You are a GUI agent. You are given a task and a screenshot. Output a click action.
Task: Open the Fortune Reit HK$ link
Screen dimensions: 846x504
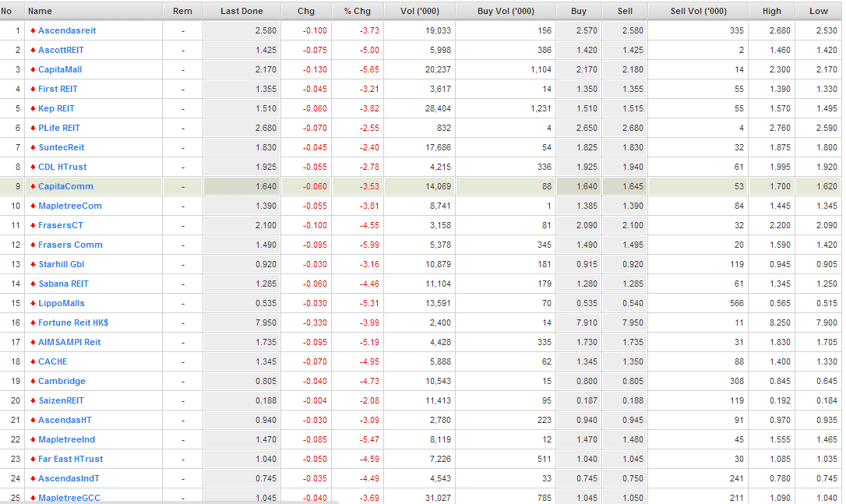[x=73, y=322]
